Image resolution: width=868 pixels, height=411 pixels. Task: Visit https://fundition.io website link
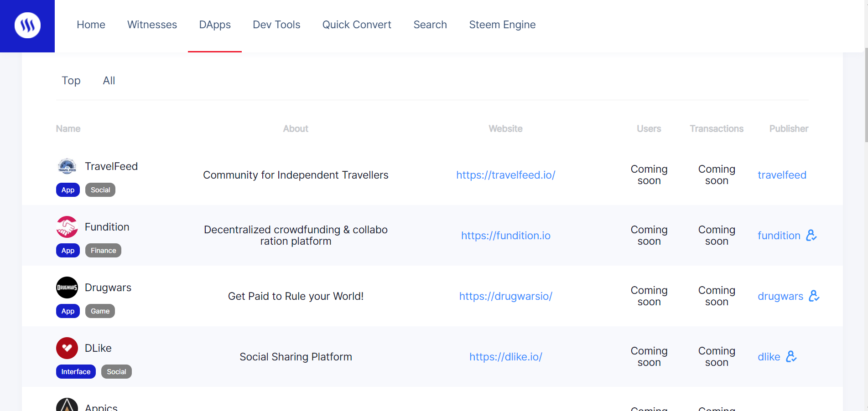(x=505, y=236)
